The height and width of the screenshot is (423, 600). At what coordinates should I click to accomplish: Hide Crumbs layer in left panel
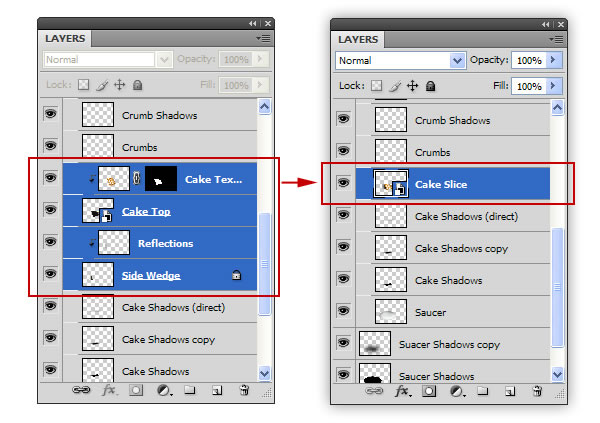click(x=51, y=145)
